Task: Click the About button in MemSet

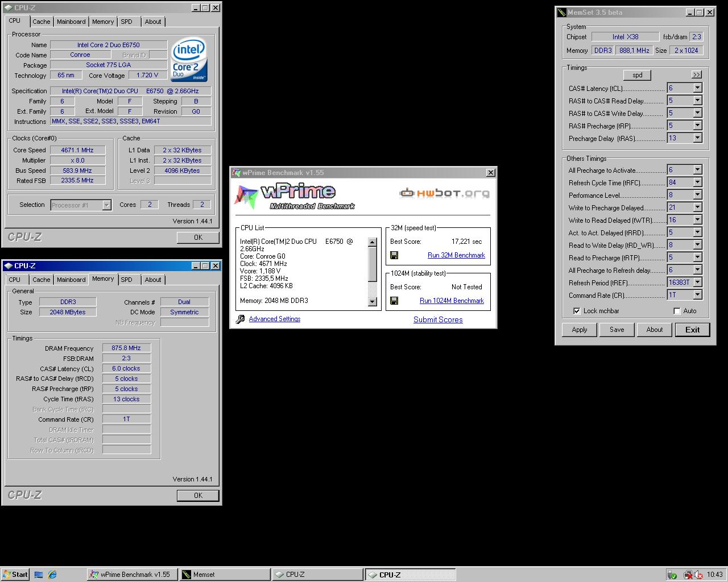Action: tap(655, 330)
